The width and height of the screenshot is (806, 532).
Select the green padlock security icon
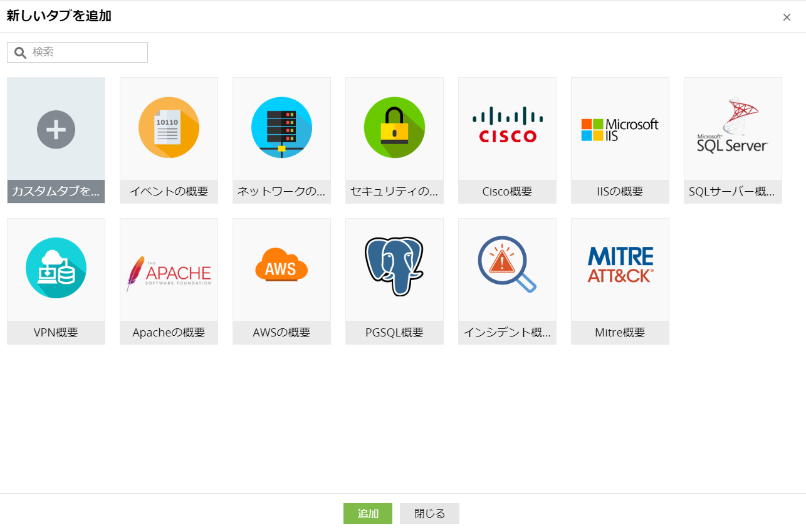click(x=394, y=128)
